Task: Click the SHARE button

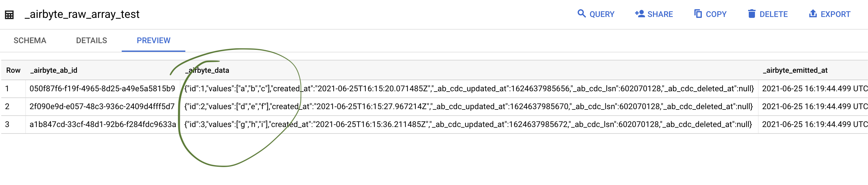Action: click(654, 14)
